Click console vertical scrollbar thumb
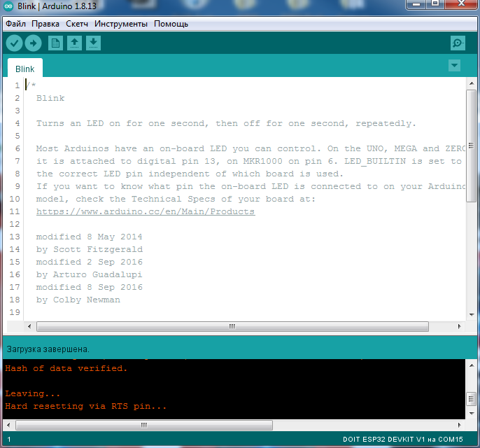480x448 pixels. pyautogui.click(x=472, y=399)
